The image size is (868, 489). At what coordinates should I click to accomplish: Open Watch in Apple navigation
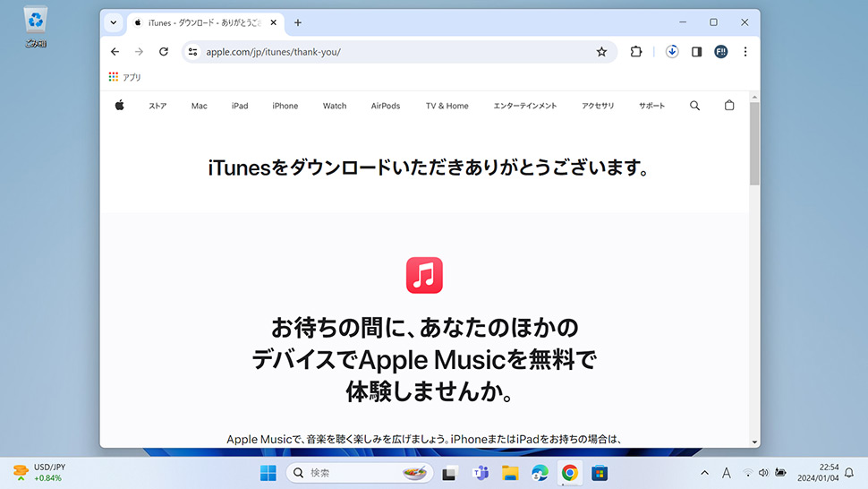pos(335,106)
